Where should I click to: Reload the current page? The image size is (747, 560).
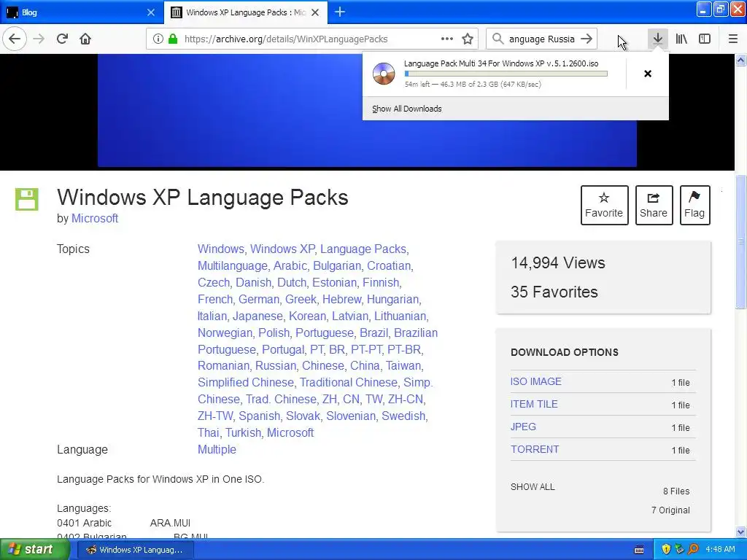[x=62, y=39]
